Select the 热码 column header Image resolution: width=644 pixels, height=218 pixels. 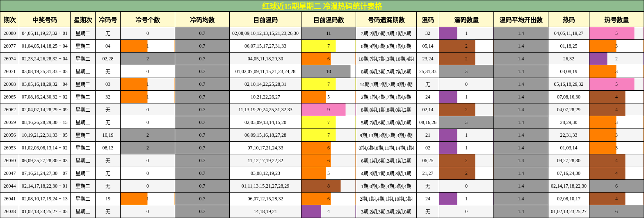569,20
